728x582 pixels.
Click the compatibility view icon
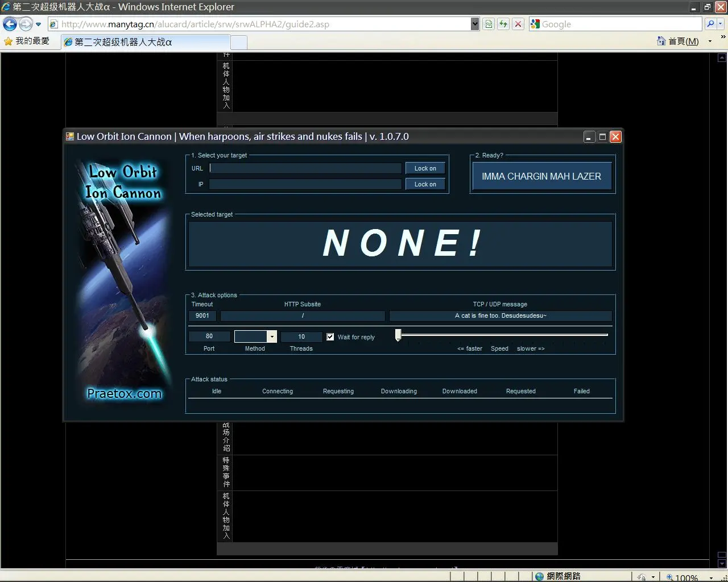[x=489, y=24]
